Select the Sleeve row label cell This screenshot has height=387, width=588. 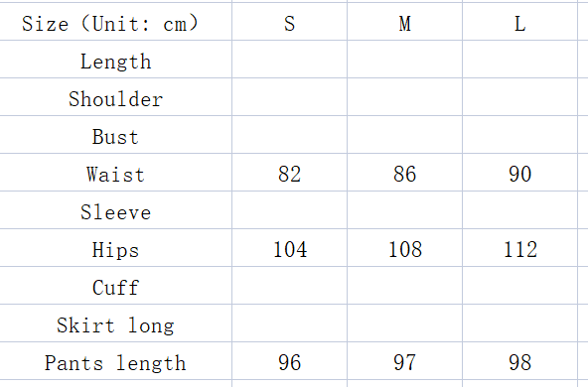(116, 210)
